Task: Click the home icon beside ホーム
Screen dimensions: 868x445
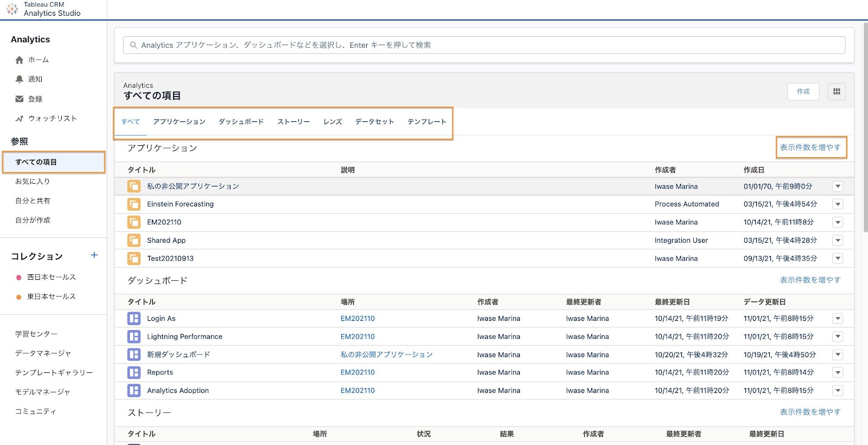Action: [20, 60]
